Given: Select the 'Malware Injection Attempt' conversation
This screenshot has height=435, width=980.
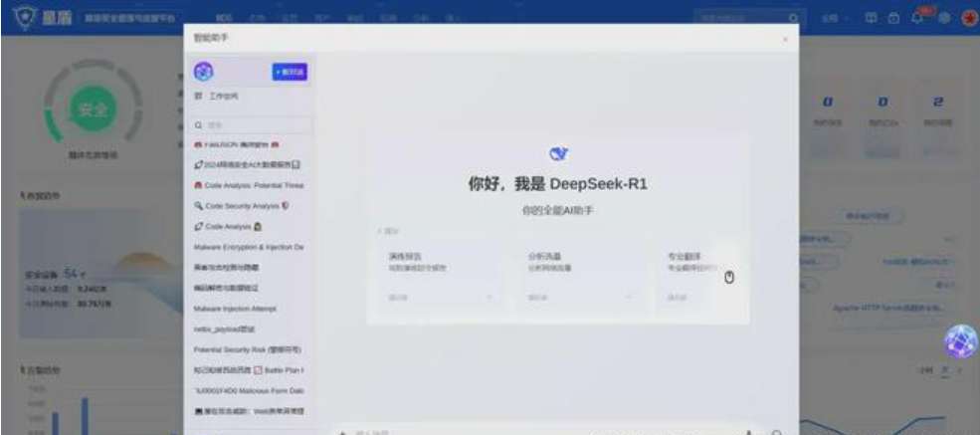Looking at the screenshot, I should (x=235, y=309).
